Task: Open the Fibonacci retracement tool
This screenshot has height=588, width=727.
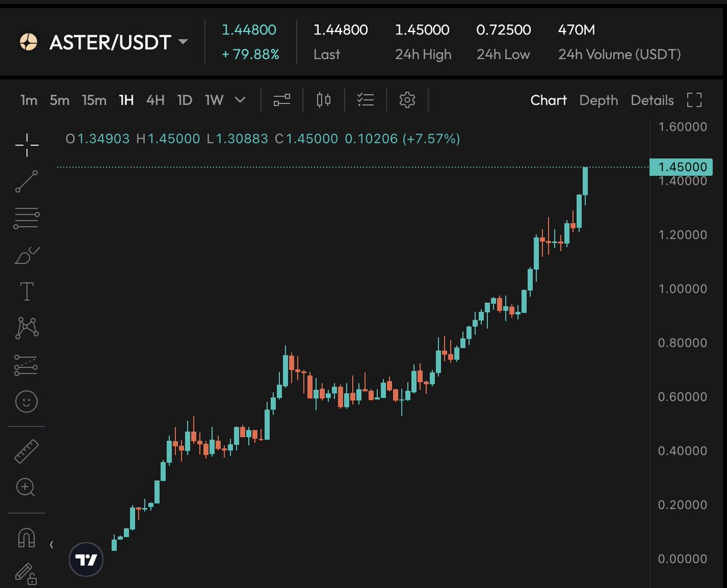Action: pyautogui.click(x=27, y=218)
